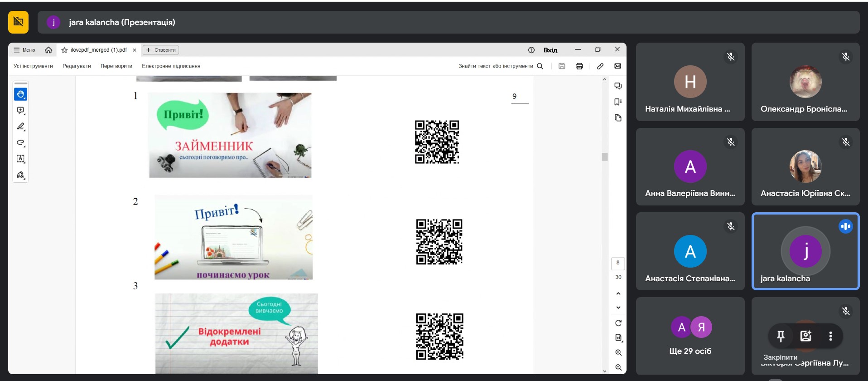Open Редагувати menu
The width and height of the screenshot is (868, 381).
click(x=77, y=66)
